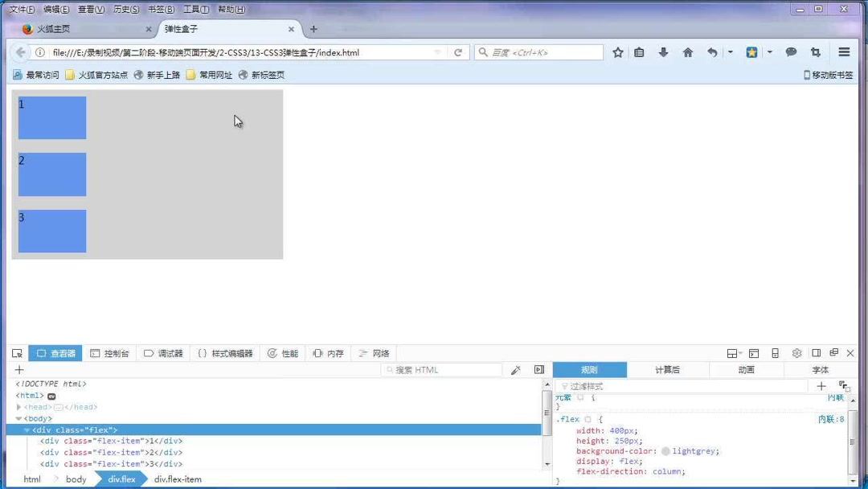Expand the head element in the markup tree
Screen dimensions: 868x489
click(x=18, y=406)
